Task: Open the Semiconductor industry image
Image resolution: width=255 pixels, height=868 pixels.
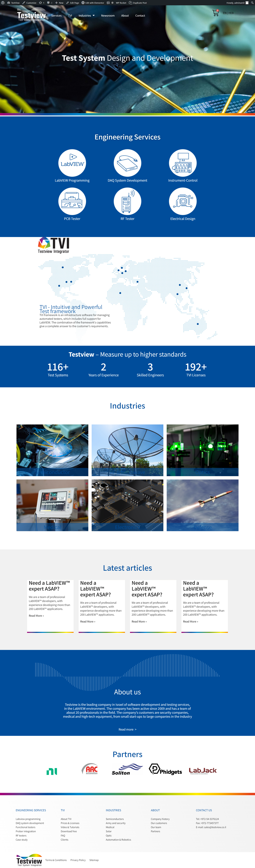Action: tap(52, 450)
